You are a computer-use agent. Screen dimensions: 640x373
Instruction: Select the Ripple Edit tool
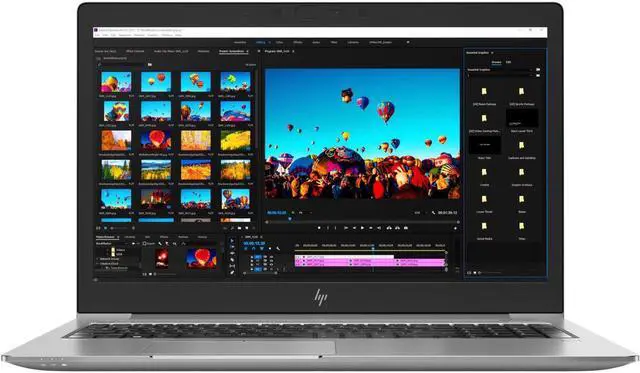point(232,253)
